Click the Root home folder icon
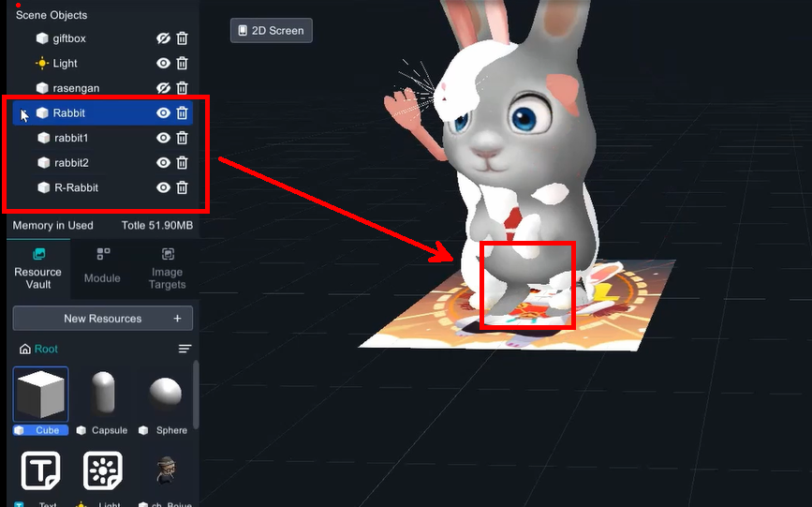The image size is (812, 507). (x=25, y=349)
